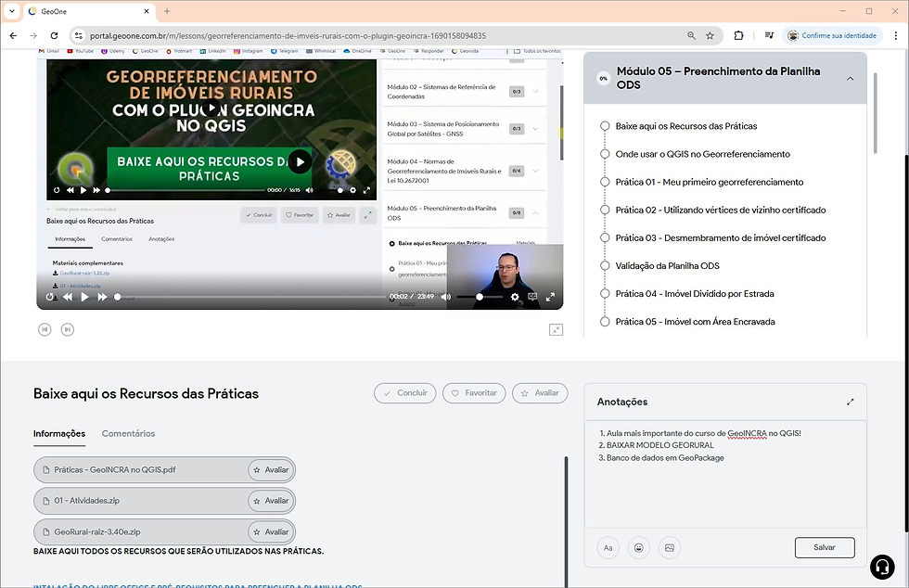Rate the lesson with the top Avaliar button
Image resolution: width=909 pixels, height=588 pixels.
pyautogui.click(x=540, y=393)
